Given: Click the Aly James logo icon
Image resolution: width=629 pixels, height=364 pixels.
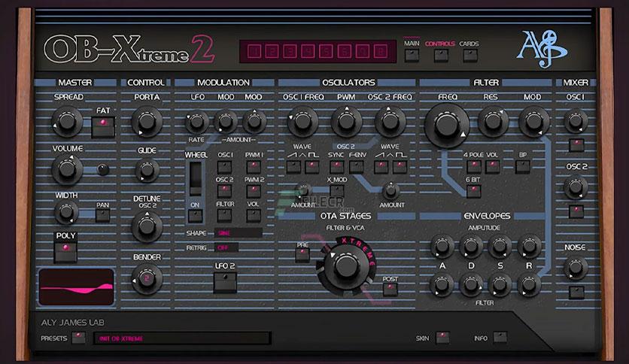Looking at the screenshot, I should [x=542, y=49].
